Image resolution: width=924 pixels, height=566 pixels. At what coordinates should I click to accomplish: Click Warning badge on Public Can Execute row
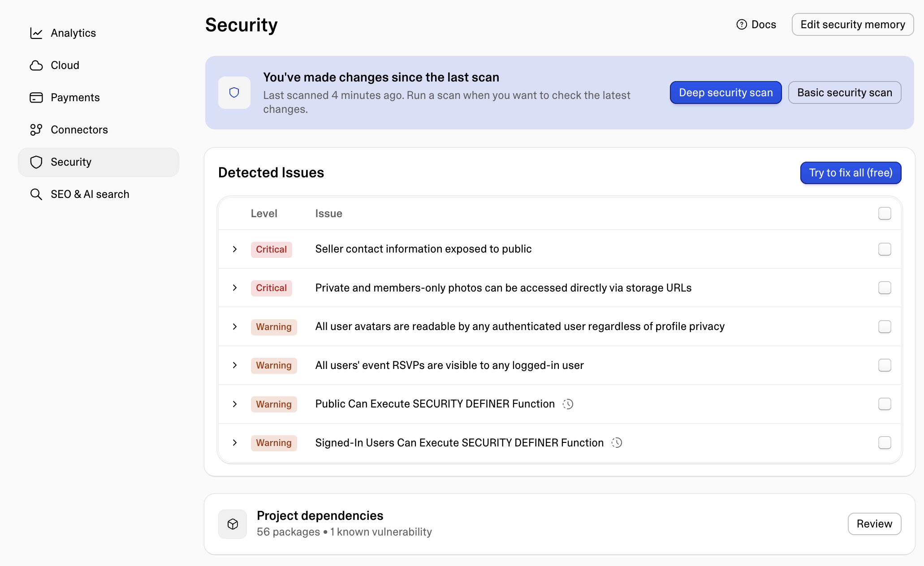pyautogui.click(x=274, y=404)
